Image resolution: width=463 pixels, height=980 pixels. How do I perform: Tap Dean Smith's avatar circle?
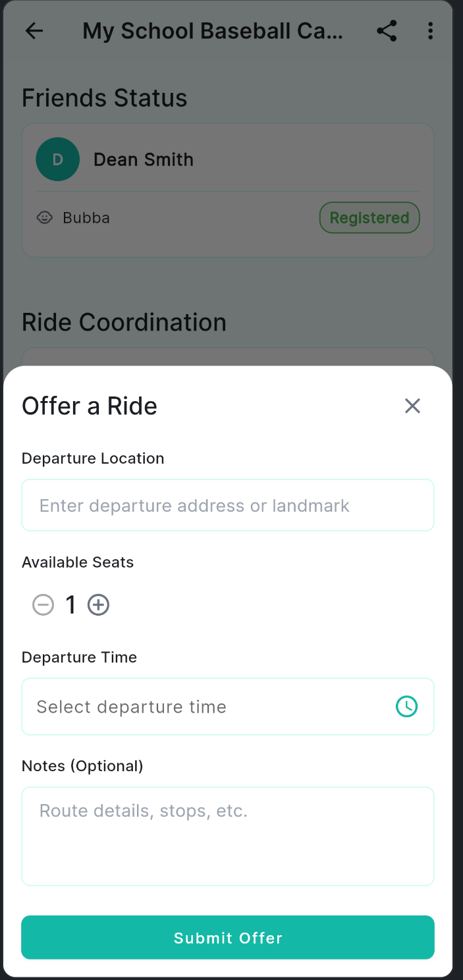[57, 159]
